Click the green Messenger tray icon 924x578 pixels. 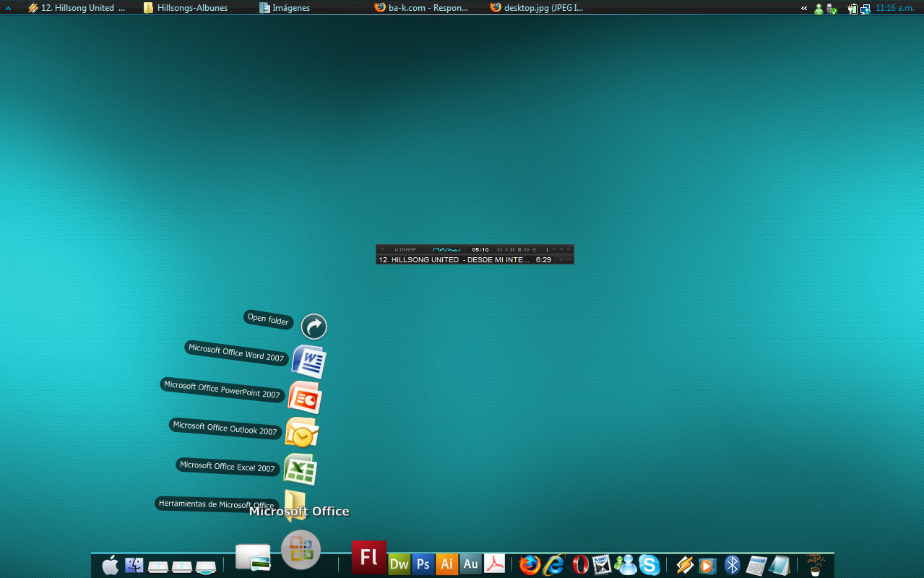(819, 9)
